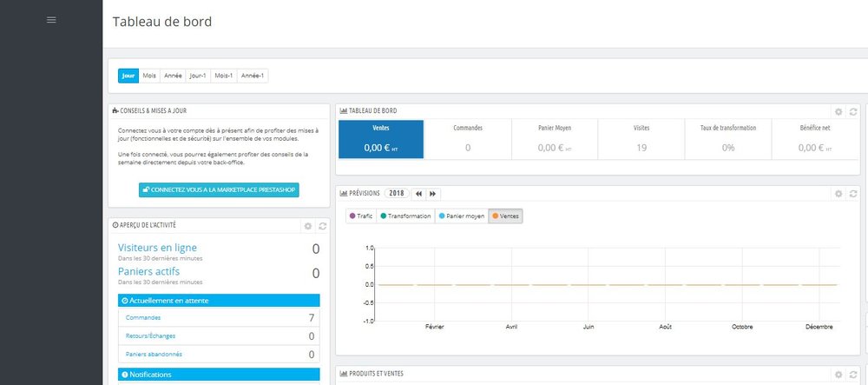Switch date range to Mois
The height and width of the screenshot is (385, 868).
(x=149, y=76)
